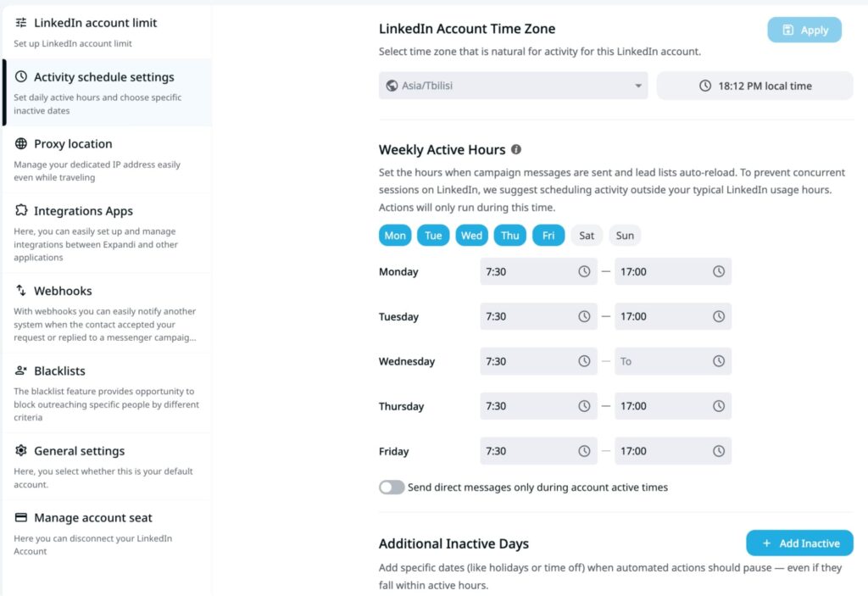Screen dimensions: 868x596
Task: Click clock icon in Friday end time
Action: click(719, 451)
